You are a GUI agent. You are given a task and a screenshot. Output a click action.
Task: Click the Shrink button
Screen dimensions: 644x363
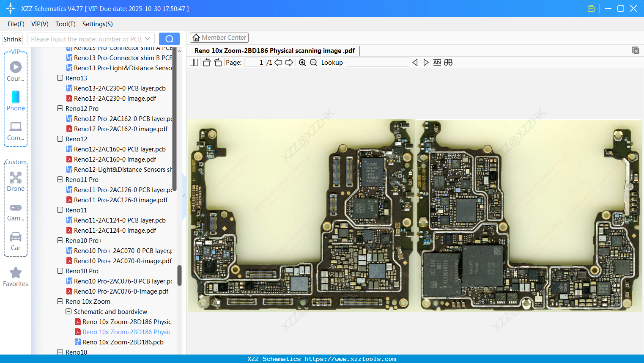13,39
